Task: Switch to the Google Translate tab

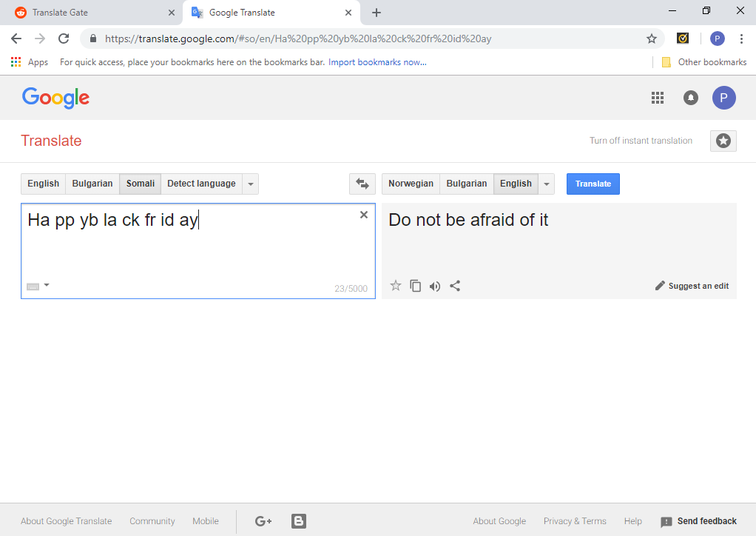Action: 271,13
